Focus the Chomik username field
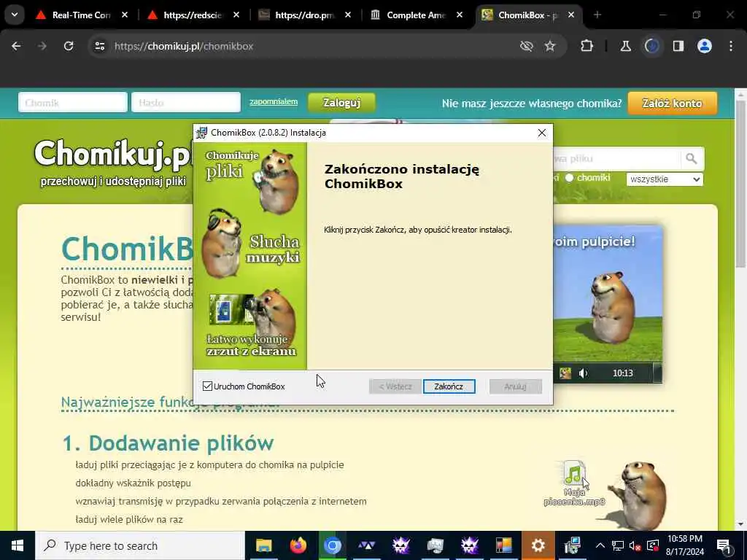 tap(73, 102)
